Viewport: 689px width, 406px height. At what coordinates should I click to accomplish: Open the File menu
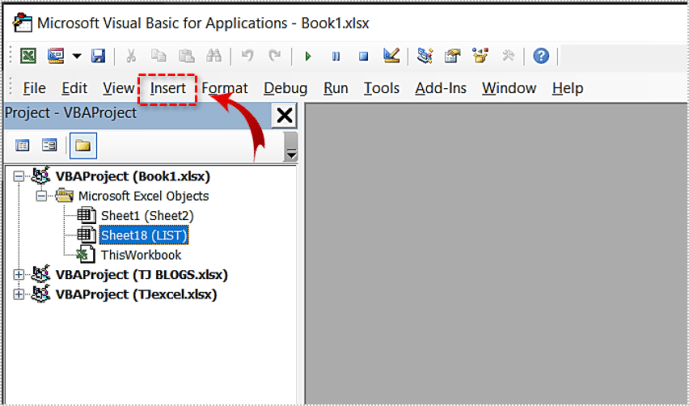click(34, 88)
